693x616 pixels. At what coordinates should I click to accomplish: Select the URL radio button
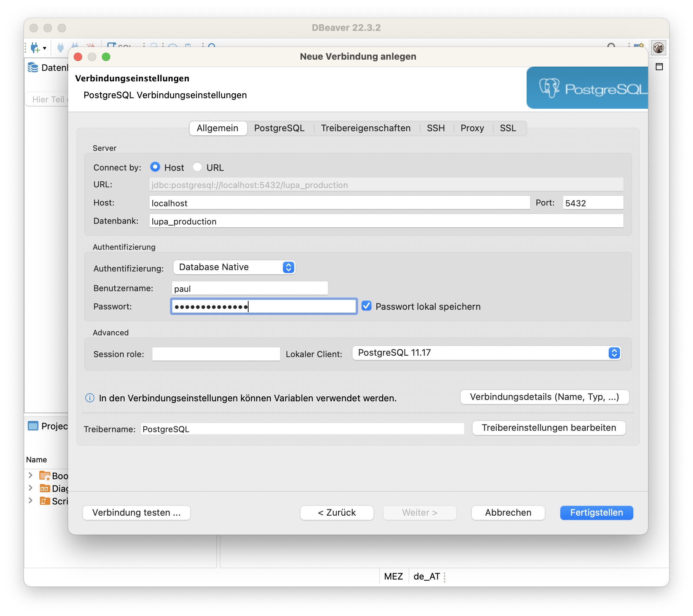pos(197,167)
